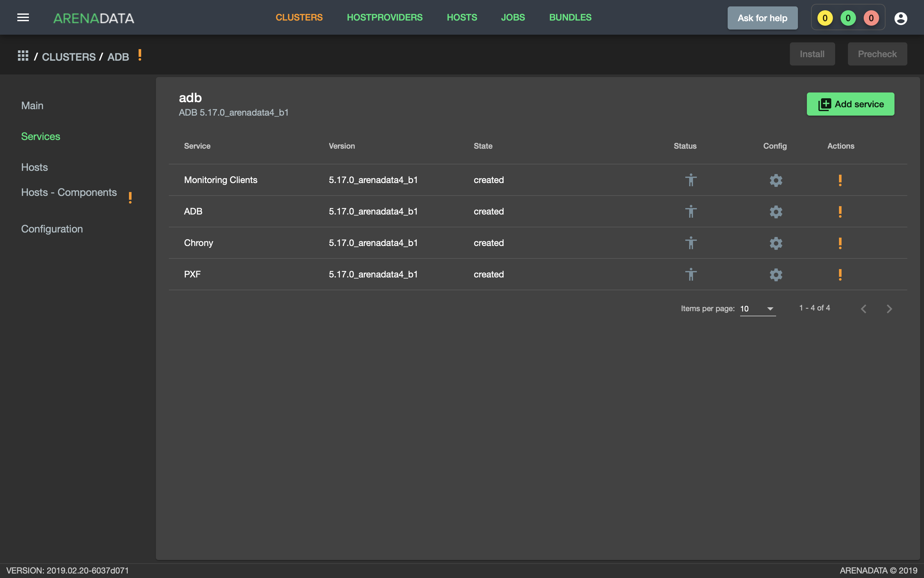Screen dimensions: 924x578
Task: Click the ARENADATA © 2019 footer text
Action: pos(878,570)
